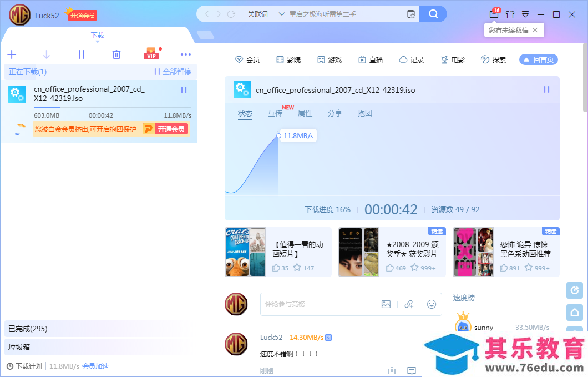Open the bookmark favorites icon in search bar
Screen dimensions: 588x377
coord(411,14)
